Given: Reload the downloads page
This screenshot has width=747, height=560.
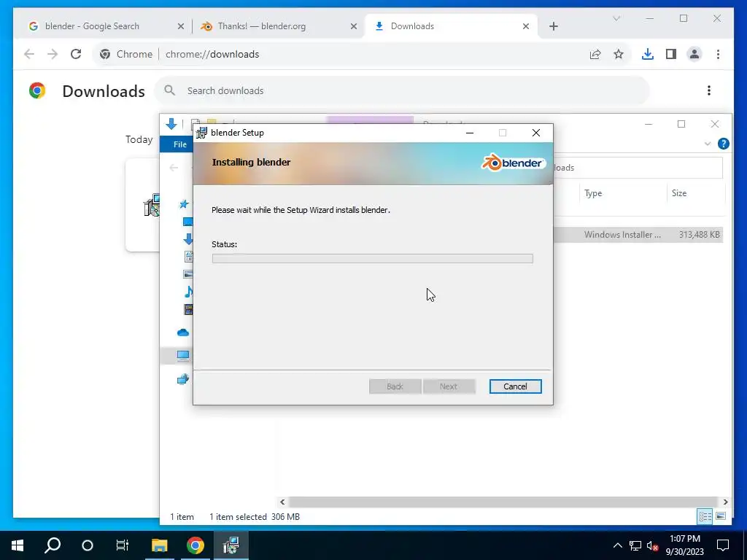Looking at the screenshot, I should pos(76,54).
